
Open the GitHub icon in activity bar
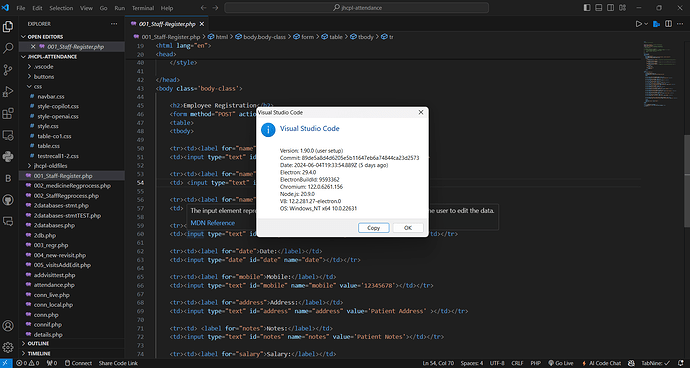point(8,199)
